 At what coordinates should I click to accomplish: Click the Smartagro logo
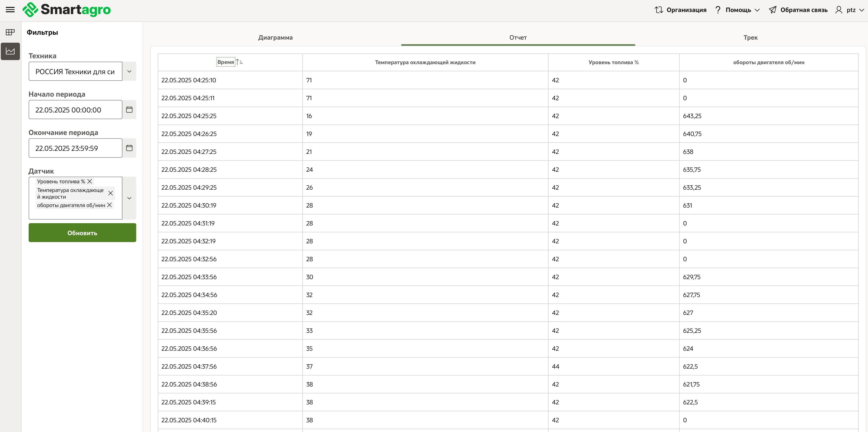[66, 10]
